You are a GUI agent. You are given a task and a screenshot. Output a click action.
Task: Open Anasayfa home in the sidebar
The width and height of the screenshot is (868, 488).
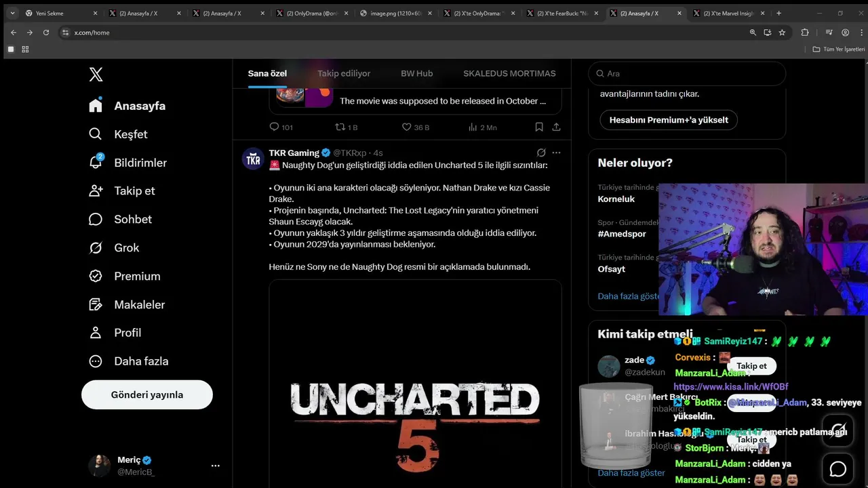(127, 106)
